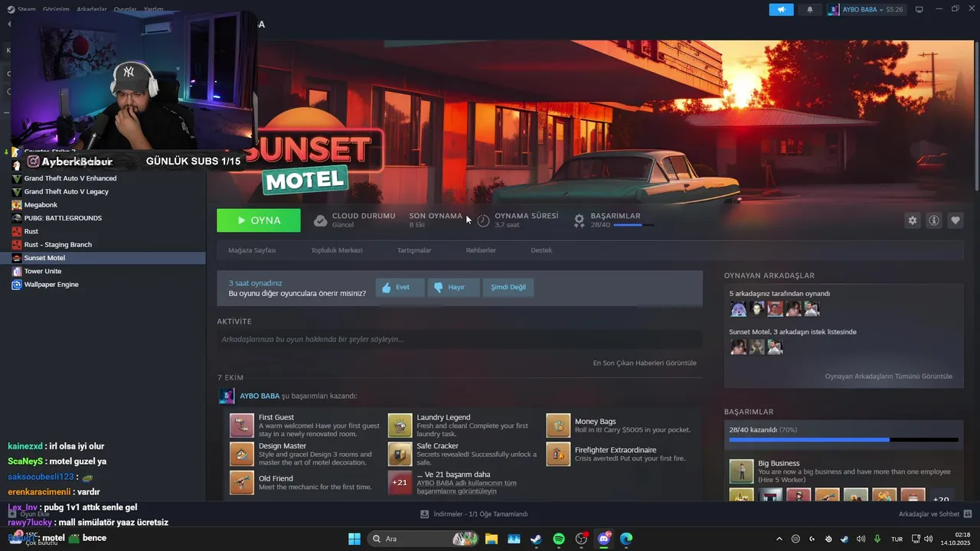Click the 28/40 kazanıldı progress bar
This screenshot has width=980, height=551.
click(x=843, y=440)
